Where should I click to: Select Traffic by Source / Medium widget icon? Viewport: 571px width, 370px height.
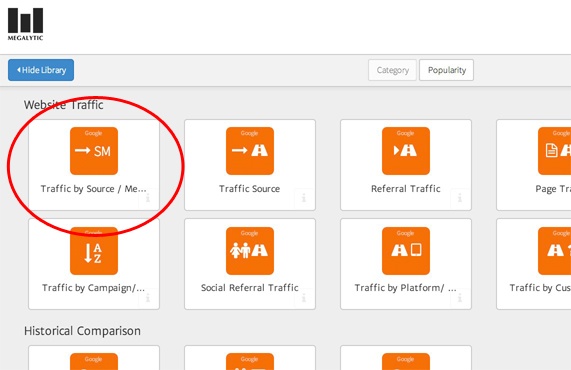pyautogui.click(x=94, y=151)
